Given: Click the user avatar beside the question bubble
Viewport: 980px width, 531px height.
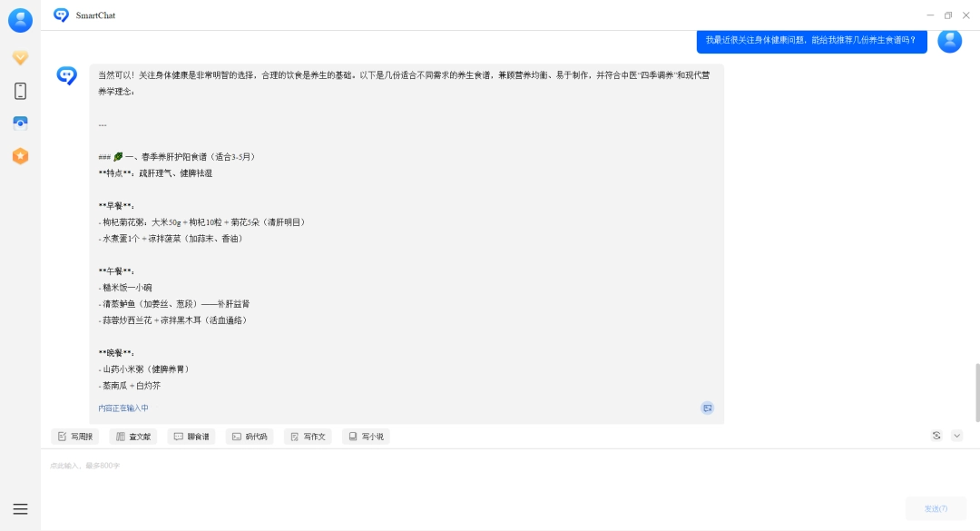Looking at the screenshot, I should tap(949, 41).
